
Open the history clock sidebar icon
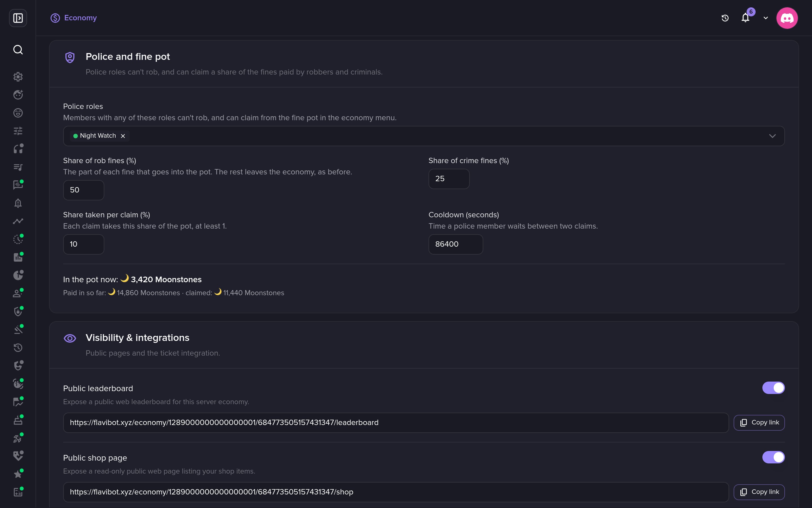[x=18, y=347]
